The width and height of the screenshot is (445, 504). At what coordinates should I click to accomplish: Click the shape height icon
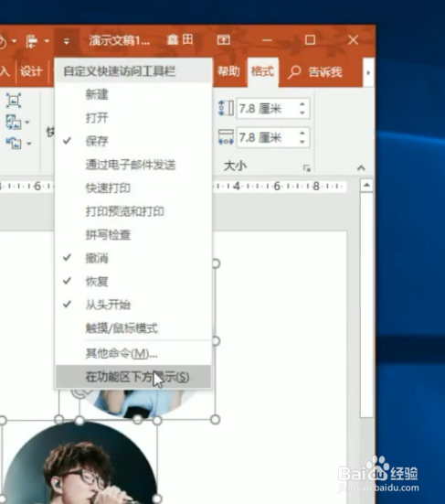226,108
